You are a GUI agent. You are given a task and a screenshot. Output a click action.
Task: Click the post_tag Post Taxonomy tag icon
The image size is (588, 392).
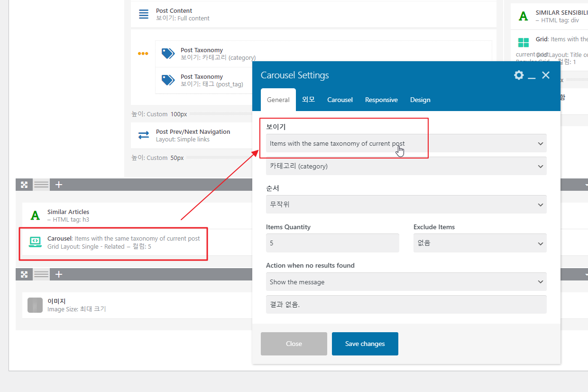coord(168,80)
